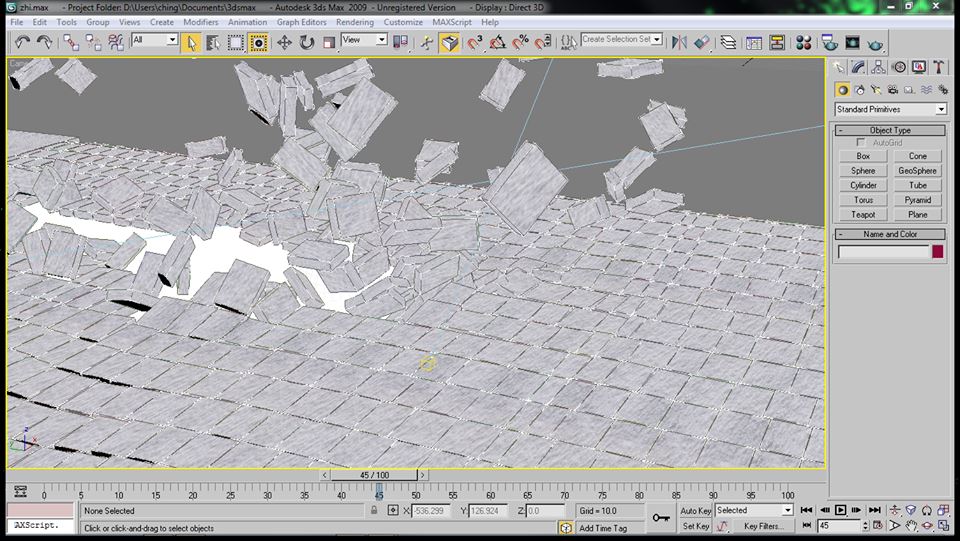Viewport: 960px width, 541px height.
Task: Click Select and Manipulate icon
Action: (427, 43)
